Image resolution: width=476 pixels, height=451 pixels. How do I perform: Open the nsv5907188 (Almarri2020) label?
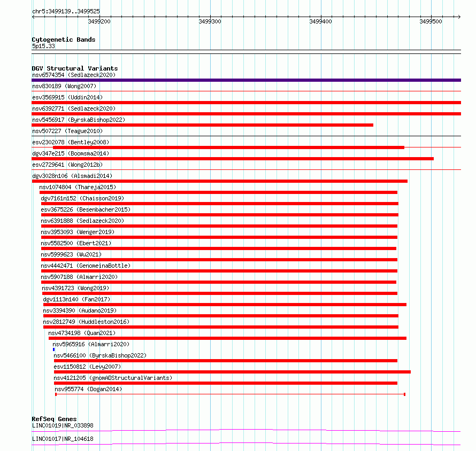[x=79, y=277]
